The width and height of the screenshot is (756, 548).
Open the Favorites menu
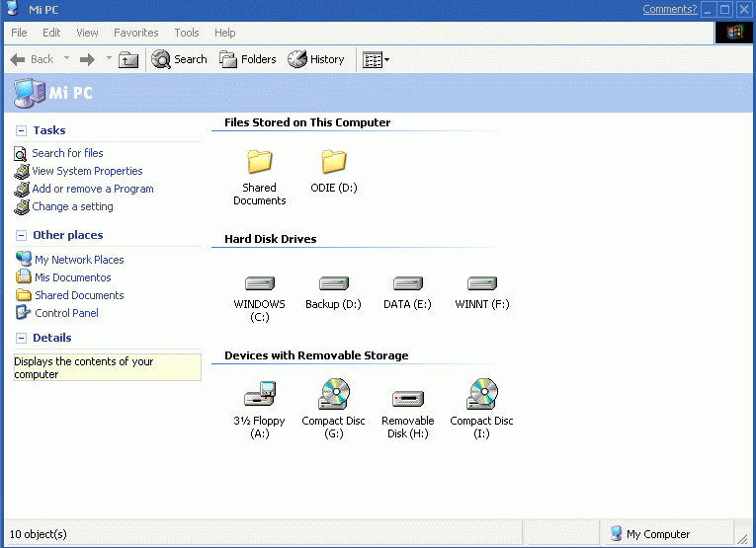[x=136, y=33]
